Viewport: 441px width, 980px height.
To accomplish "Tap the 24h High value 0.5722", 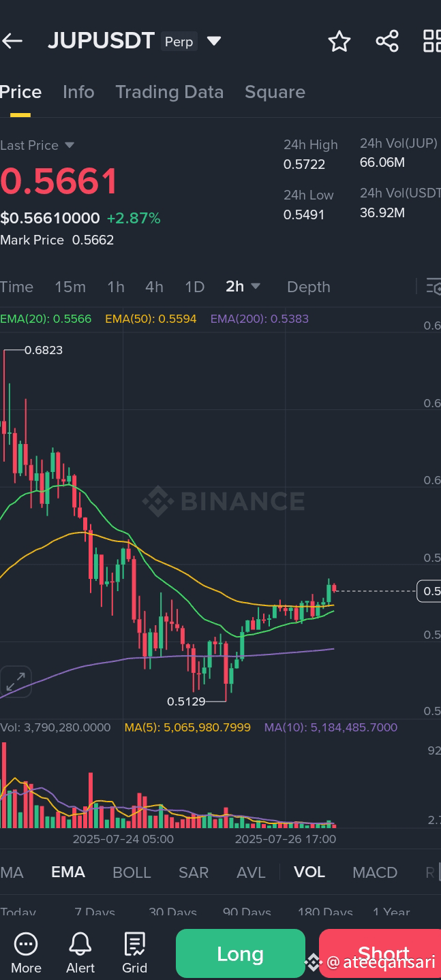I will [x=304, y=164].
